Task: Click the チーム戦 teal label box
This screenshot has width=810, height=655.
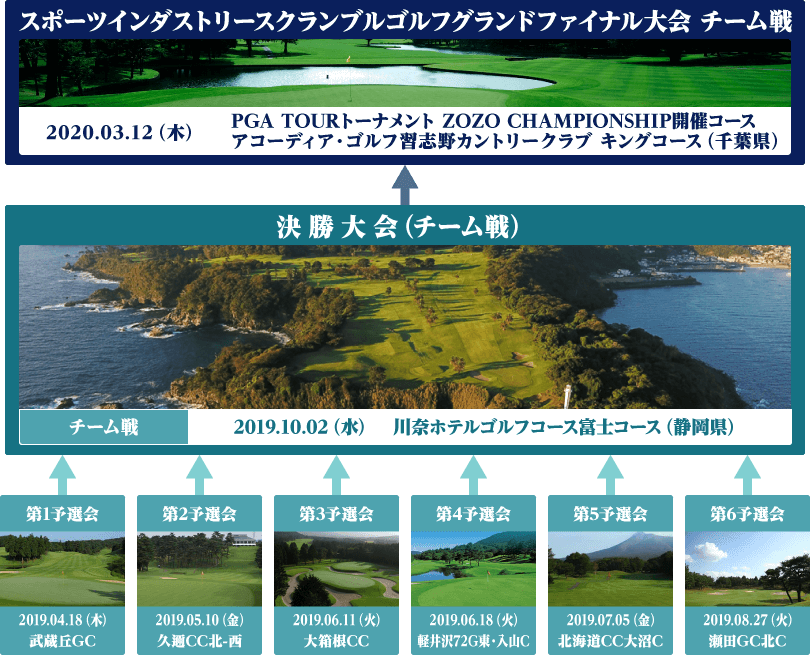Action: tap(104, 428)
